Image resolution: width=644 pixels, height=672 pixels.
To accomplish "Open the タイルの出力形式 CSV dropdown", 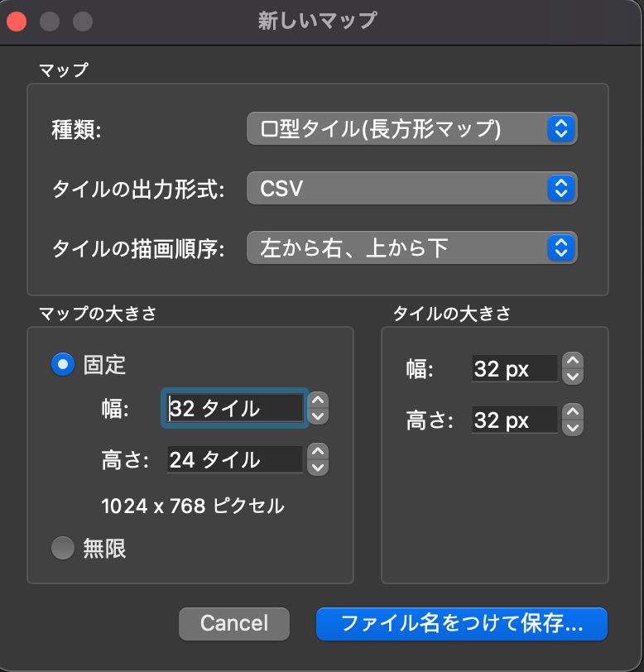I will click(x=412, y=188).
